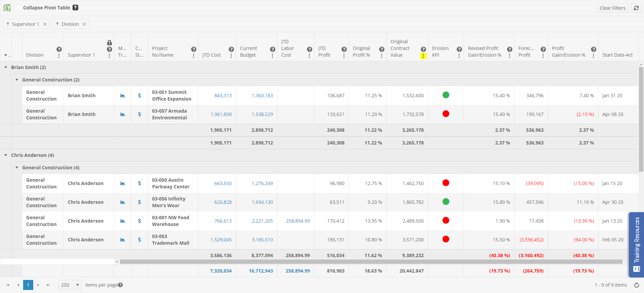Image resolution: width=644 pixels, height=293 pixels.
Task: Open the Division column options menu
Action: [x=59, y=56]
